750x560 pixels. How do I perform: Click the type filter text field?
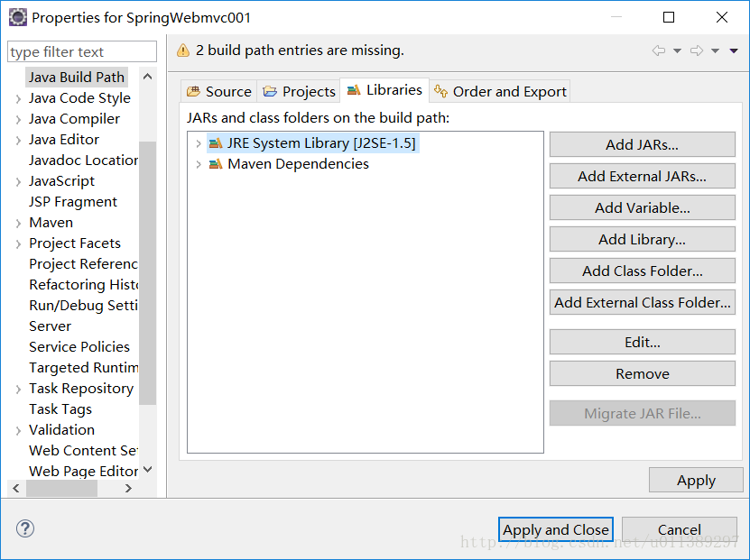tap(82, 51)
